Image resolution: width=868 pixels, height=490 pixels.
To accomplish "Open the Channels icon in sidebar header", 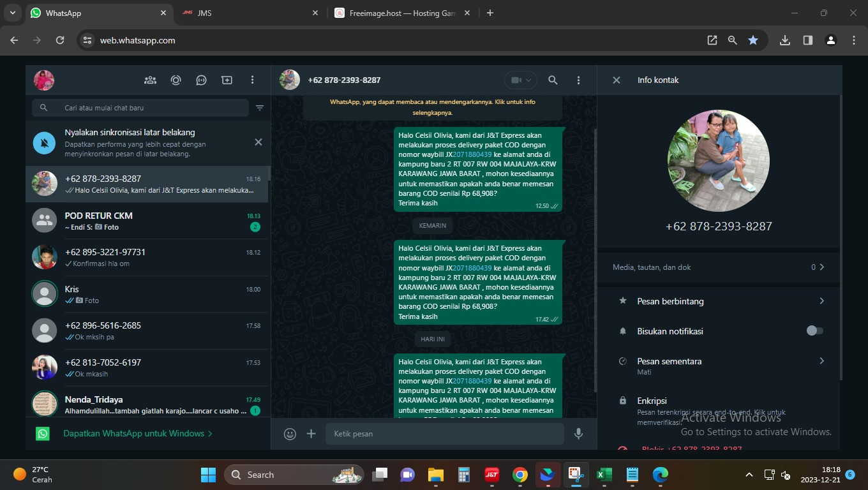I will click(201, 80).
